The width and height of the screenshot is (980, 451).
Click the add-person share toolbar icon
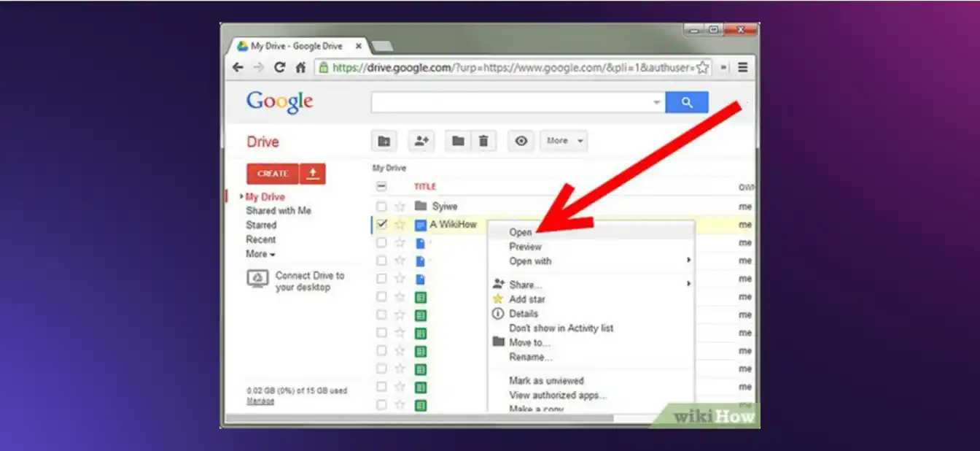point(421,141)
